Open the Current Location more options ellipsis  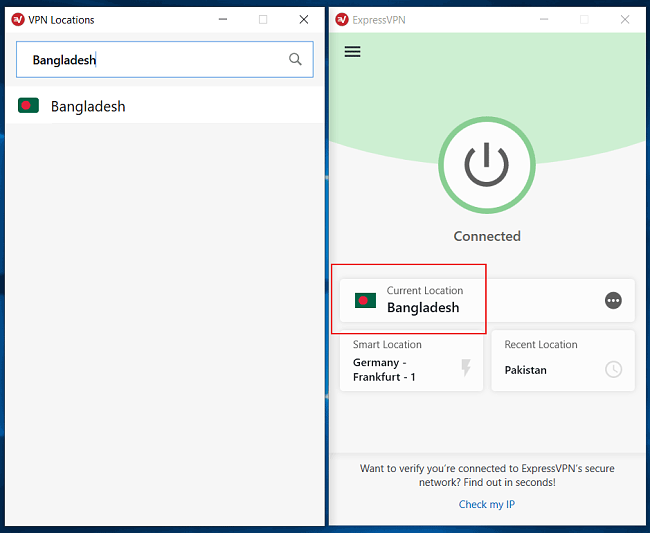pos(613,300)
